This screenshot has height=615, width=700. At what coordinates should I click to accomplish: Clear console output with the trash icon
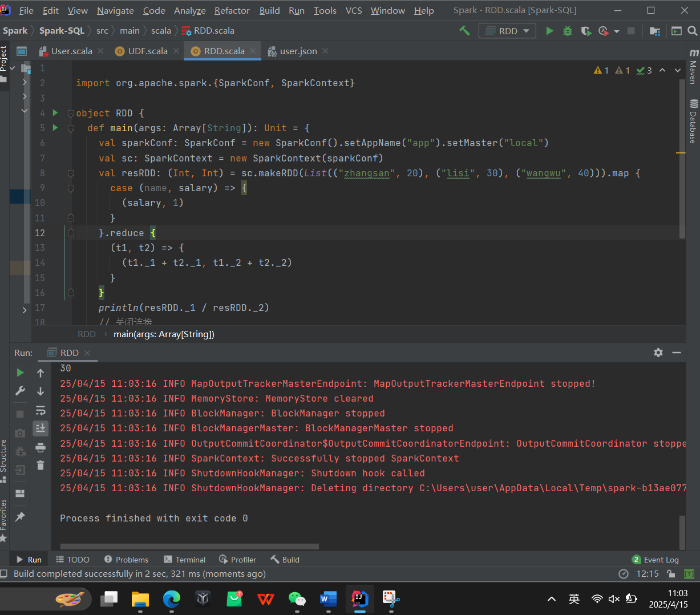coord(41,466)
